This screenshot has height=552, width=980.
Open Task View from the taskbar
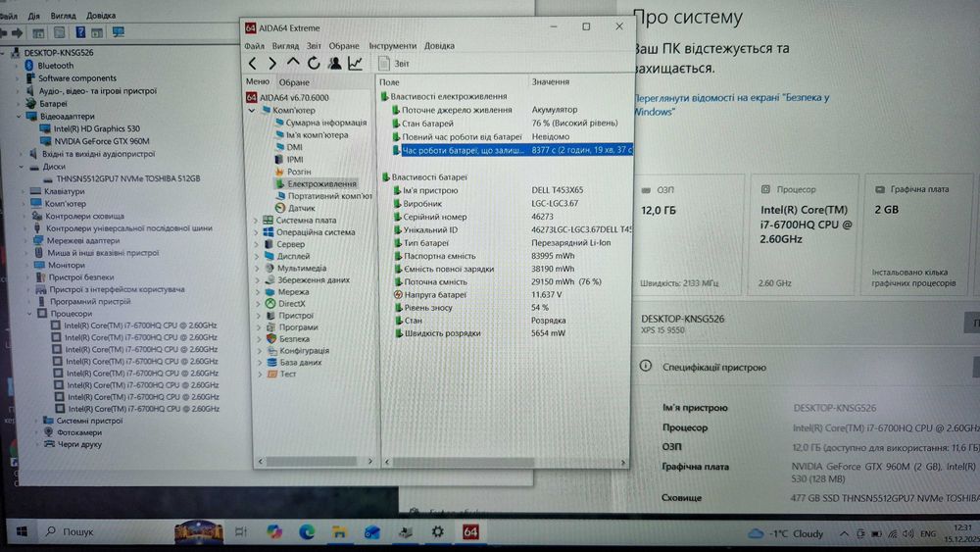point(241,532)
